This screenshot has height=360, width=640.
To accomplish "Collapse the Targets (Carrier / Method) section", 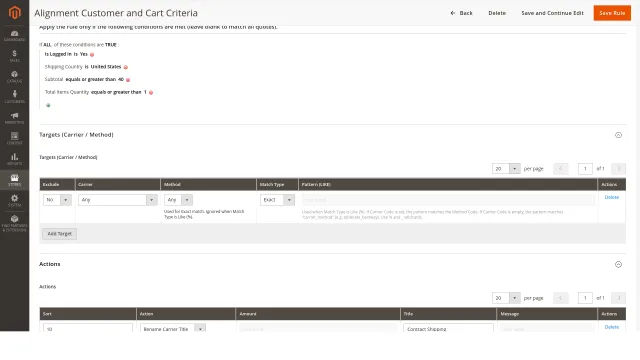I will 618,135.
